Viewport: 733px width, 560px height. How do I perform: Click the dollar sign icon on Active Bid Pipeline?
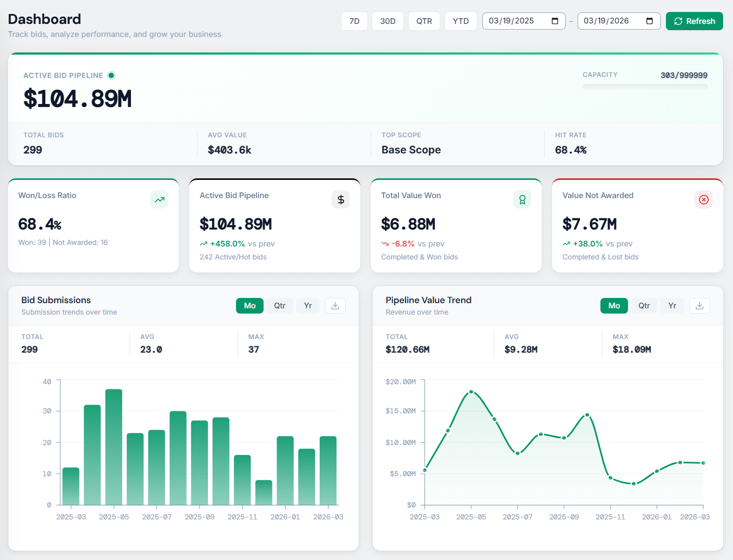341,200
